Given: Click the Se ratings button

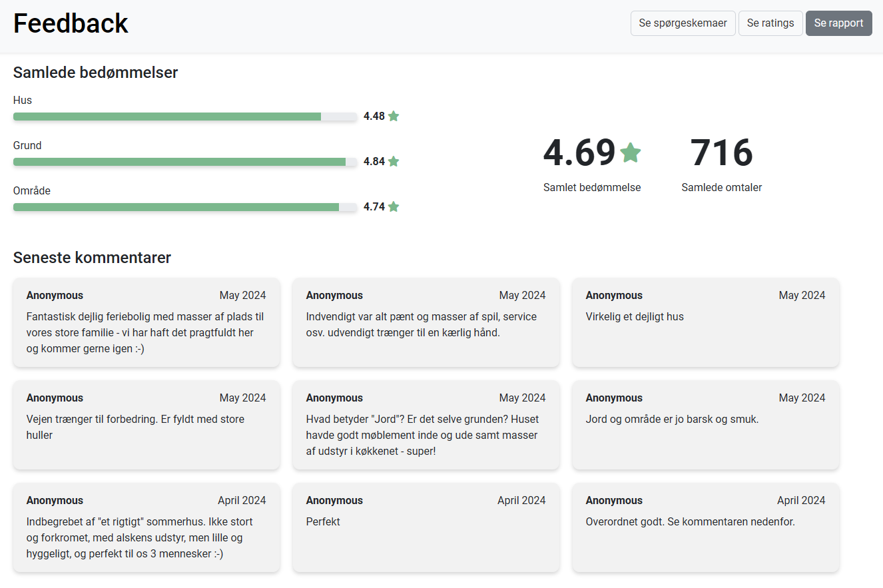Looking at the screenshot, I should click(770, 23).
